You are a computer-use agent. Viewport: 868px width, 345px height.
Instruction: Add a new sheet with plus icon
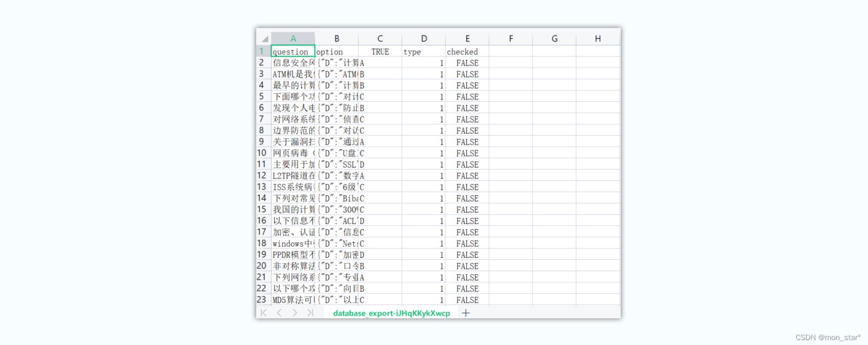[x=466, y=313]
